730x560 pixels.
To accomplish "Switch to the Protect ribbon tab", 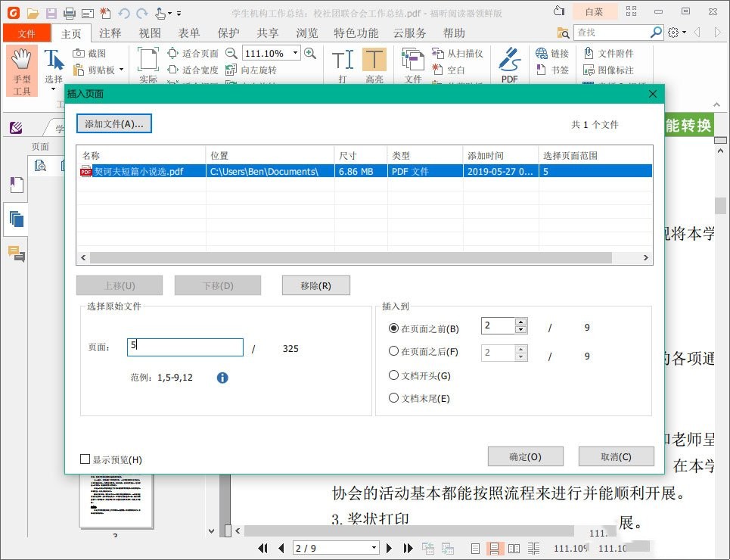I will tap(228, 33).
